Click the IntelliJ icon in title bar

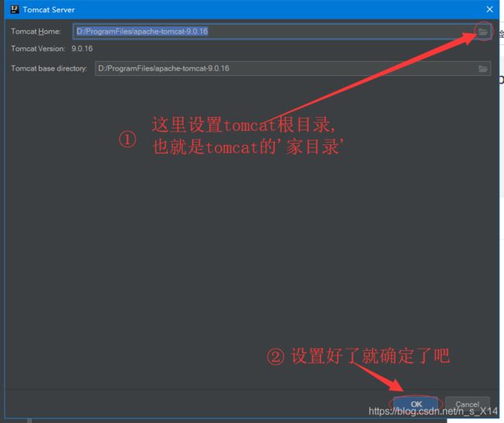tap(15, 9)
